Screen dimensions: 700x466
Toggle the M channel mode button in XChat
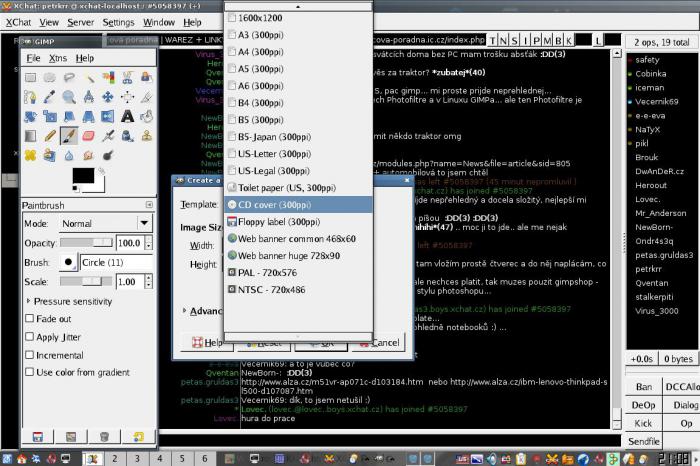coord(547,41)
